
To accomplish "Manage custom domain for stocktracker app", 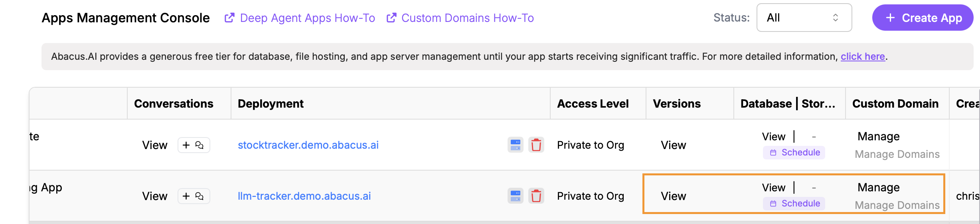I will tap(878, 137).
